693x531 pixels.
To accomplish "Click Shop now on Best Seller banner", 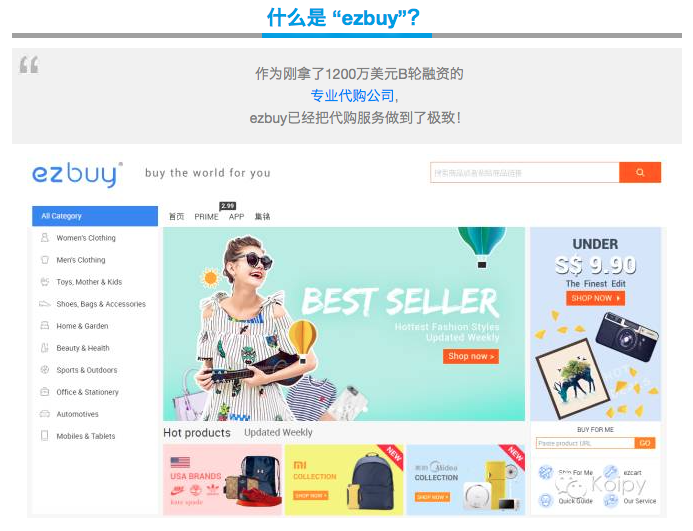I will point(471,356).
